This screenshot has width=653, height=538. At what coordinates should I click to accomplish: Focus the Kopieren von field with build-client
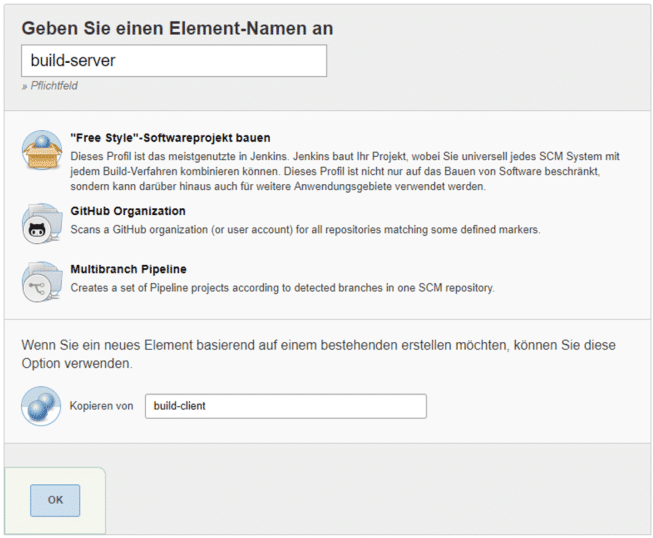[x=286, y=406]
